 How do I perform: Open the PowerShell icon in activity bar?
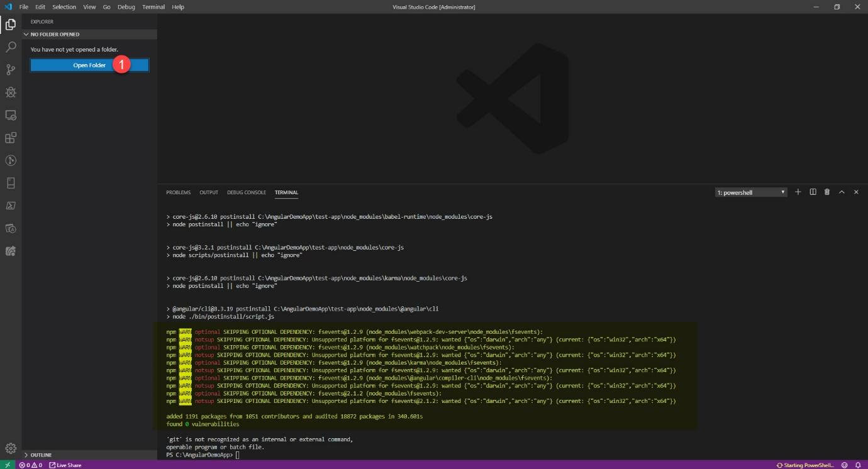tap(11, 206)
